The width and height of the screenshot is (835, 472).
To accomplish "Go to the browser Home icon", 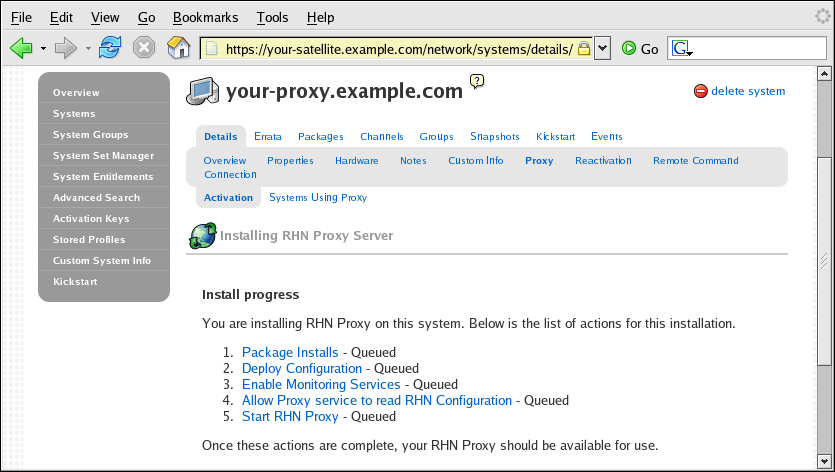I will point(178,47).
